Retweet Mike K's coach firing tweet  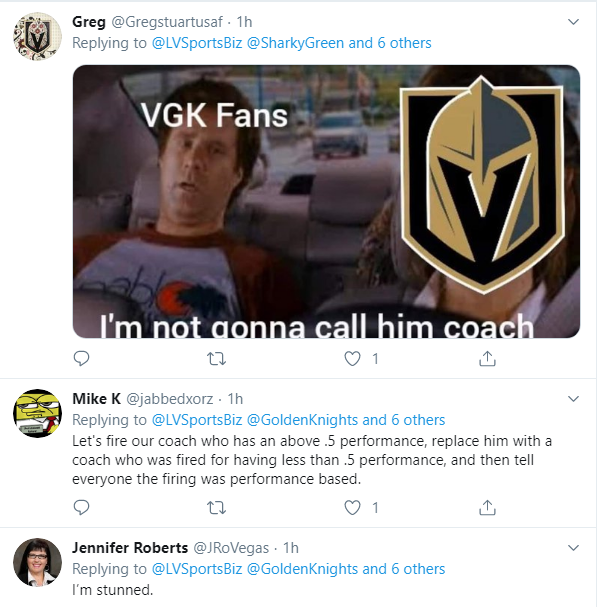click(215, 507)
